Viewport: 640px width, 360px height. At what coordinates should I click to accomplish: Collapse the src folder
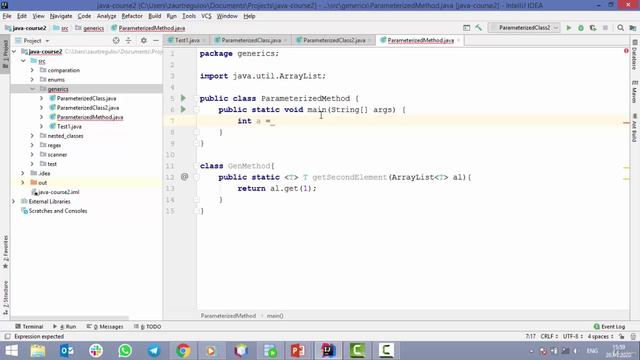point(23,61)
